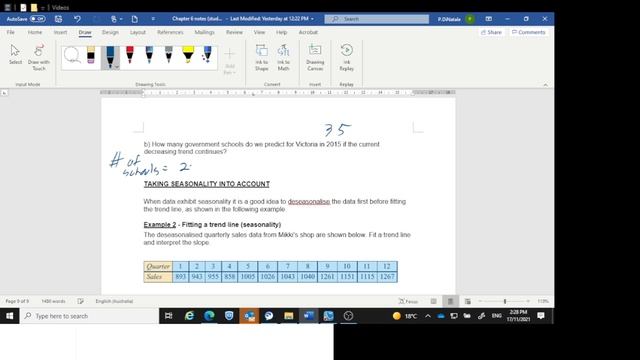Enable Focus mode in status bar
The width and height of the screenshot is (640, 360).
tap(408, 301)
